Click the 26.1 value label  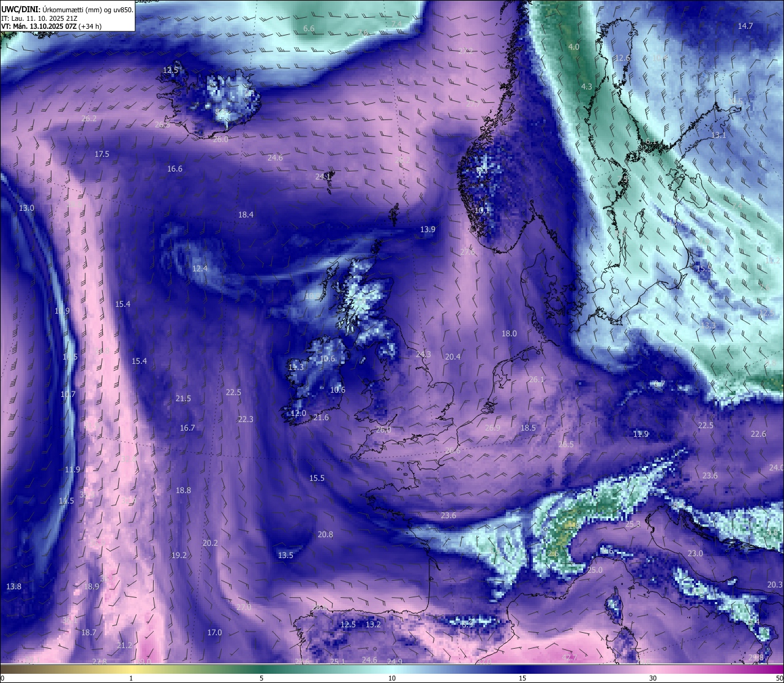click(537, 379)
